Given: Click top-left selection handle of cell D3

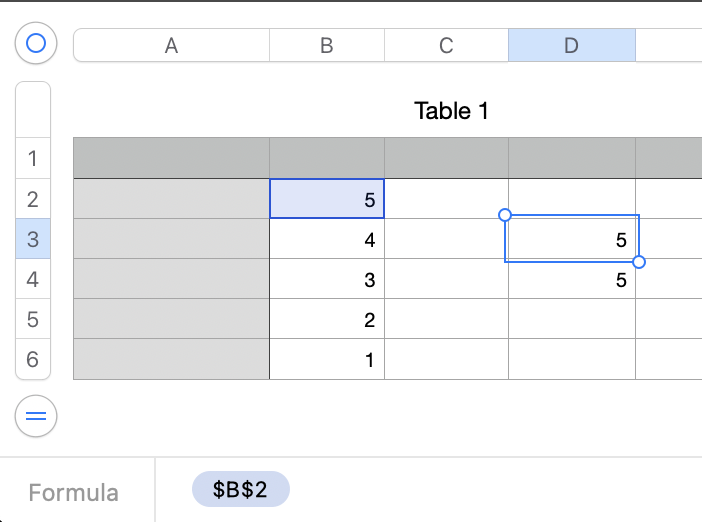Looking at the screenshot, I should point(505,215).
